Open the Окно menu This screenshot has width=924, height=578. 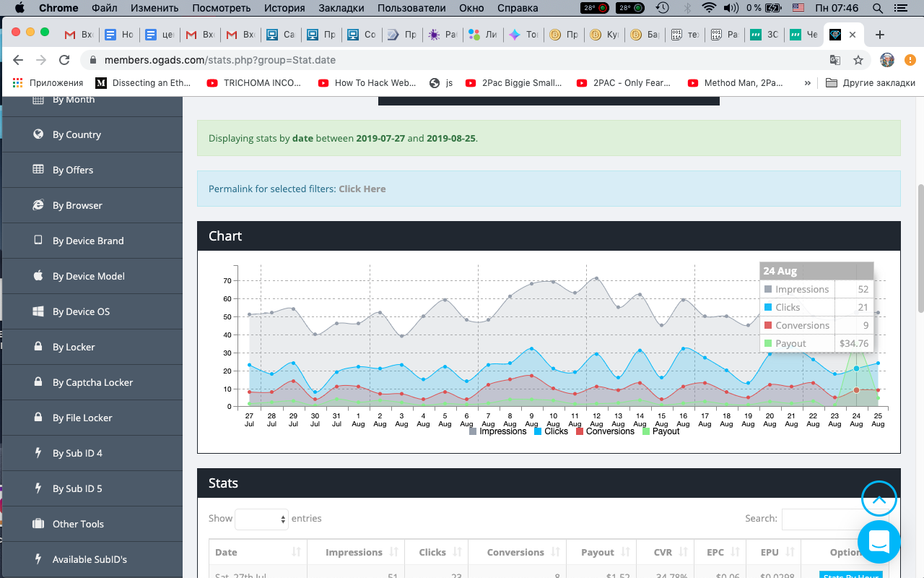pyautogui.click(x=471, y=8)
